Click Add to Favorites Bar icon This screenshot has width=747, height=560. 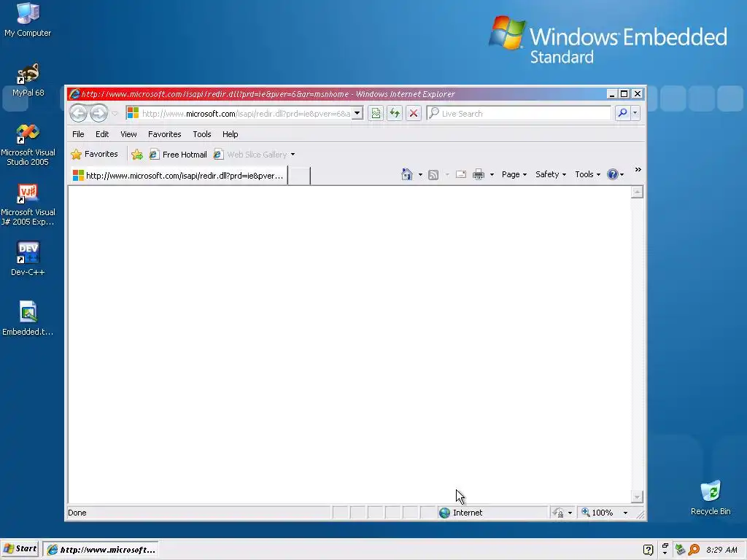[x=137, y=155]
